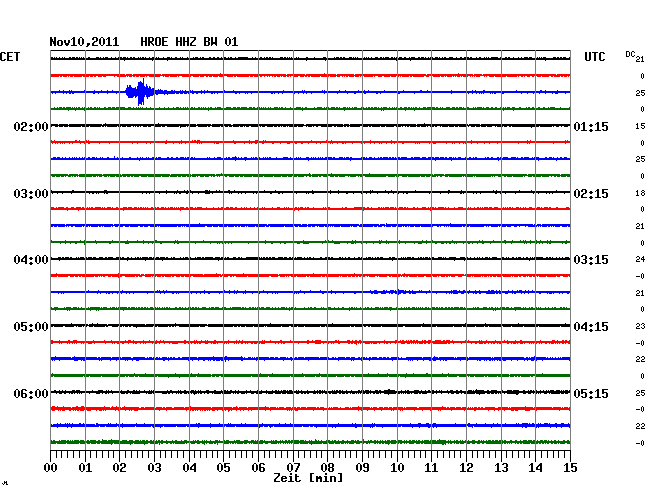650x494 pixels.
Task: Select minute tick label 05 on the time axis
Action: tap(223, 467)
